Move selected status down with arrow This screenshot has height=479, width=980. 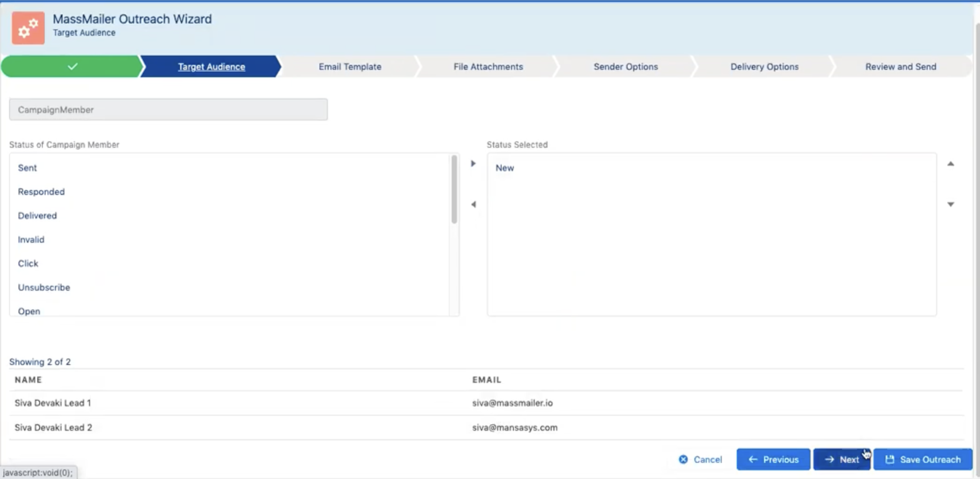pos(951,204)
